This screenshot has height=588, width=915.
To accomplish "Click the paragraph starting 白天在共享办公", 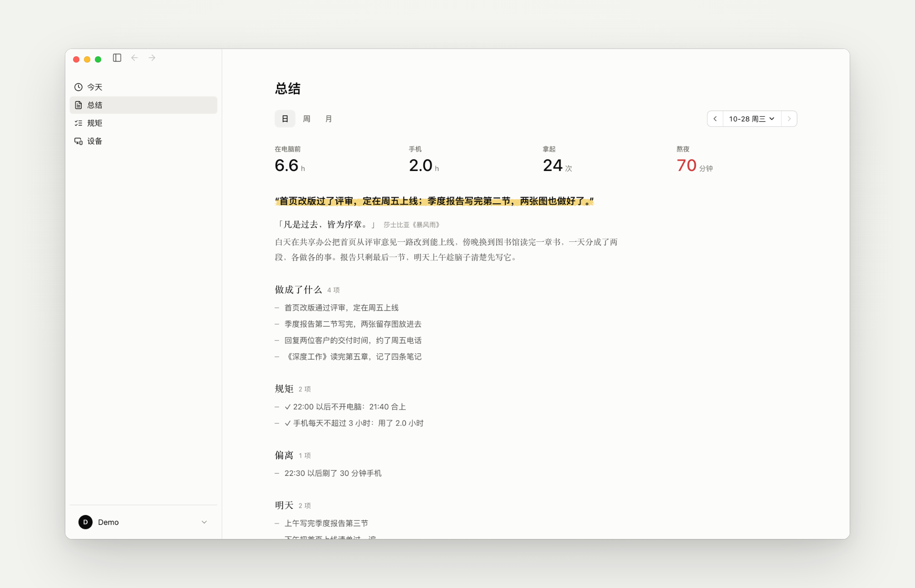I will [446, 250].
